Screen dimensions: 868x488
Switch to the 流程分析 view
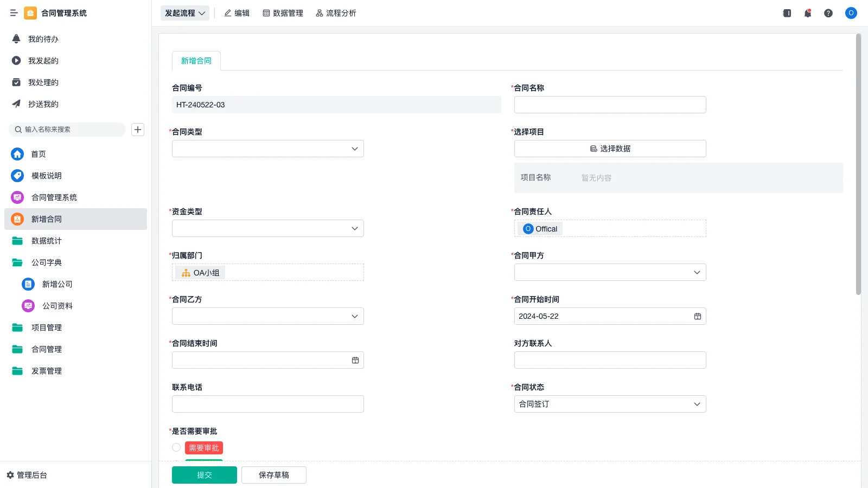tap(336, 13)
